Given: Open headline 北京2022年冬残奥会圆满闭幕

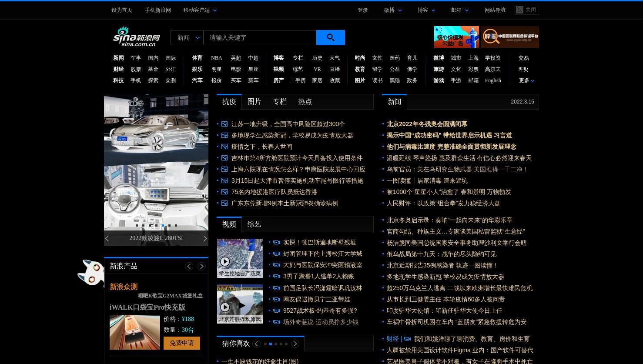Looking at the screenshot, I should pos(427,124).
